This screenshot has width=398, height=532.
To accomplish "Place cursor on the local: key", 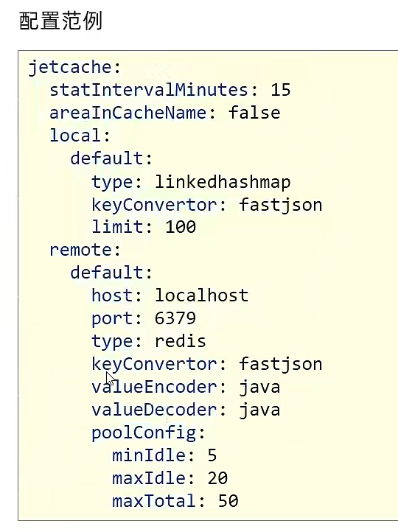I will tap(80, 136).
